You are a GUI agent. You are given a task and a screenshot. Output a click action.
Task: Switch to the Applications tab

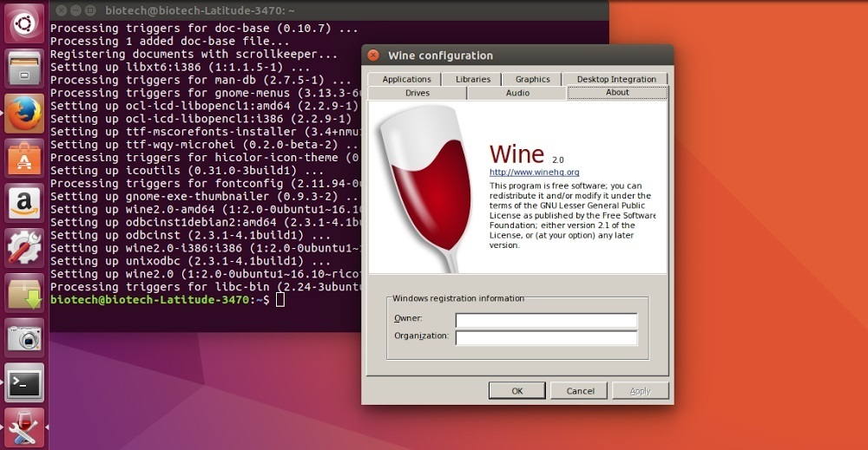406,79
